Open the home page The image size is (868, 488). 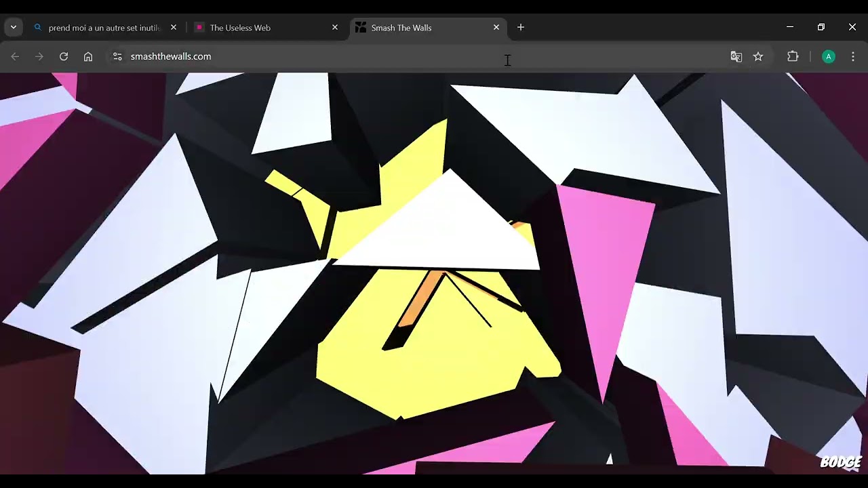(x=88, y=57)
